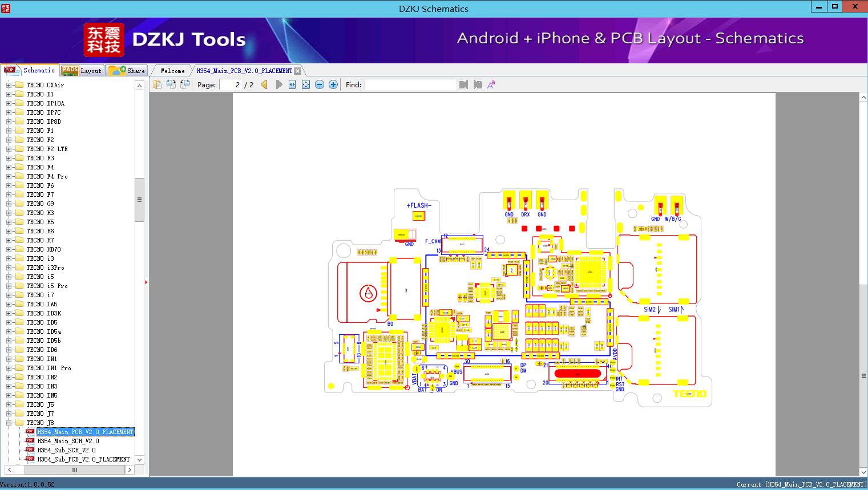This screenshot has width=868, height=490.
Task: Expand the TECNO IN1 Pro folder
Action: point(9,368)
